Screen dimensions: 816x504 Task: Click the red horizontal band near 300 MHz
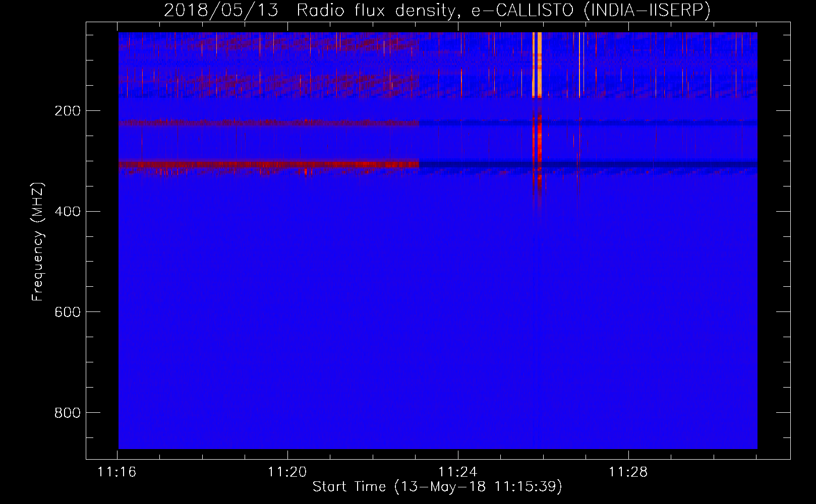click(269, 164)
